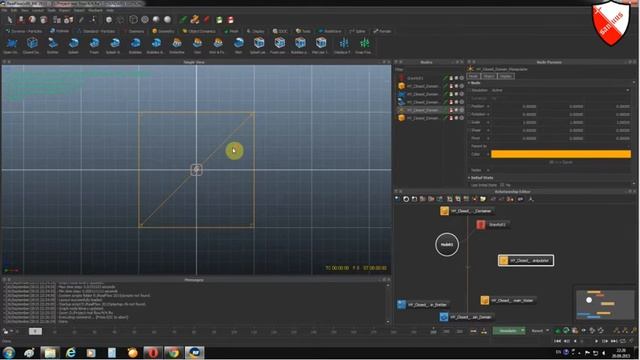This screenshot has height=360, width=640.
Task: Open the Help menu
Action: pyautogui.click(x=110, y=10)
